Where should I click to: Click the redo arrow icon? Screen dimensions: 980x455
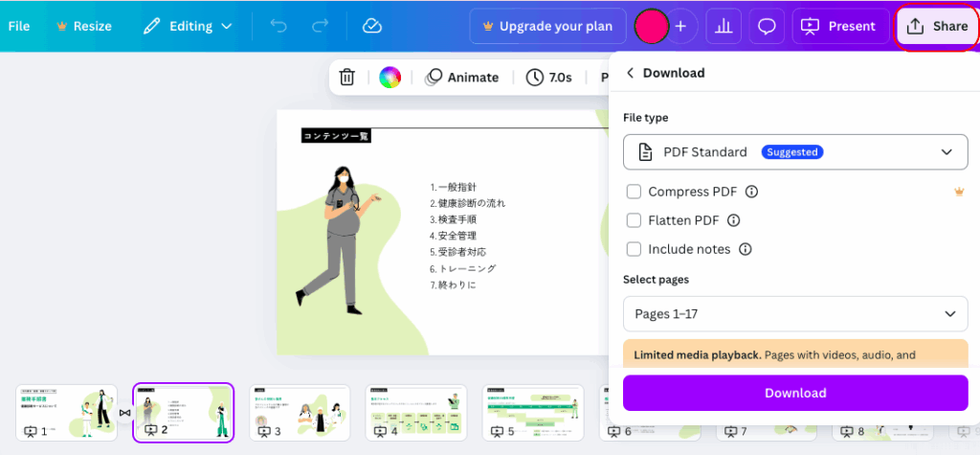pyautogui.click(x=320, y=26)
